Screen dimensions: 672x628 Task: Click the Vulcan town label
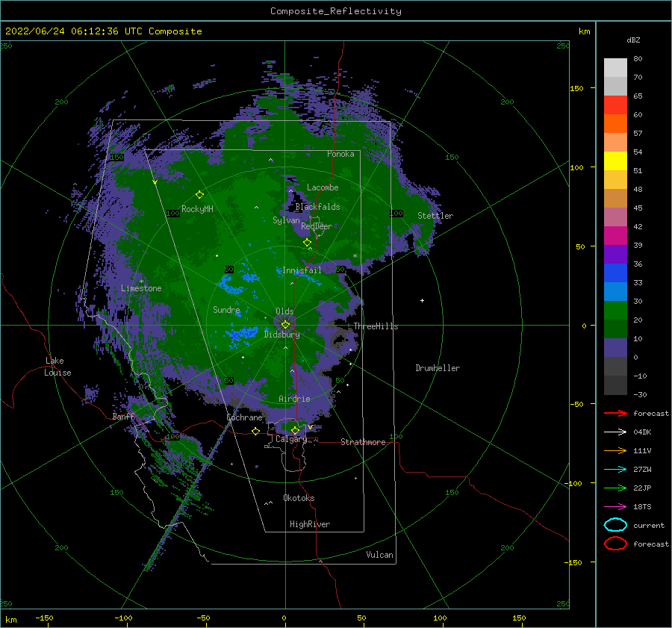click(x=379, y=555)
